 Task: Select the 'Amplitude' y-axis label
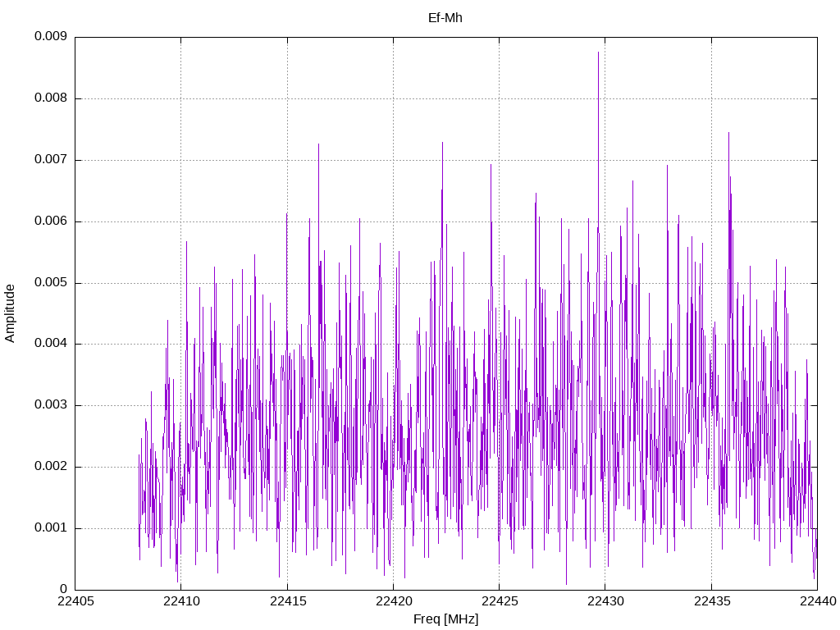[10, 313]
